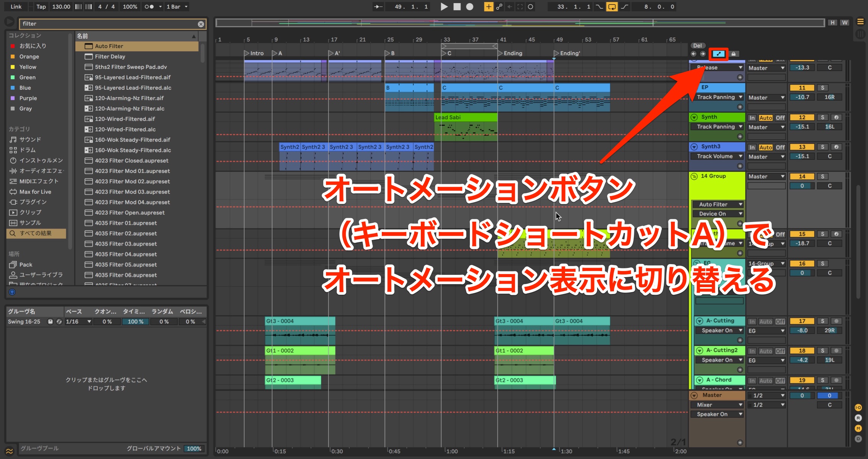Click the Session Record circle button
The width and height of the screenshot is (868, 459).
pyautogui.click(x=530, y=7)
